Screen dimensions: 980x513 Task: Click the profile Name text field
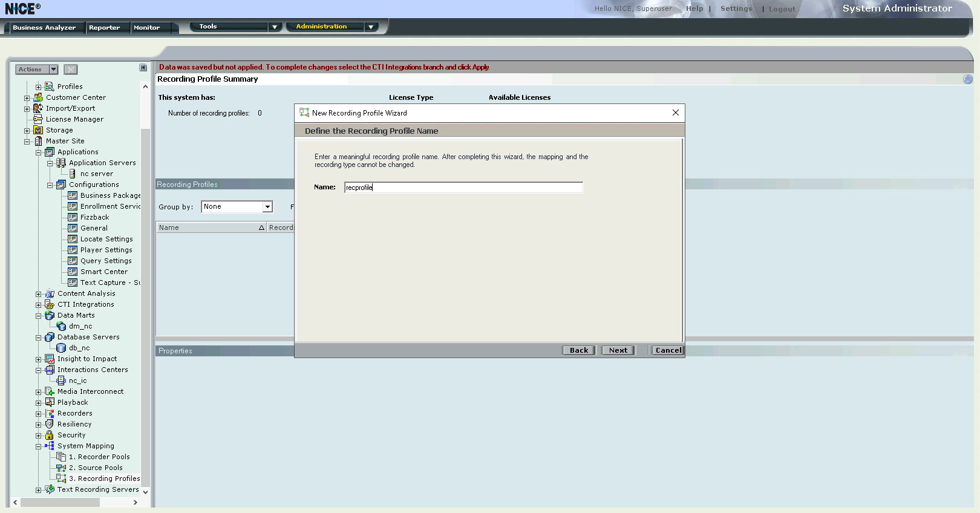pos(463,188)
